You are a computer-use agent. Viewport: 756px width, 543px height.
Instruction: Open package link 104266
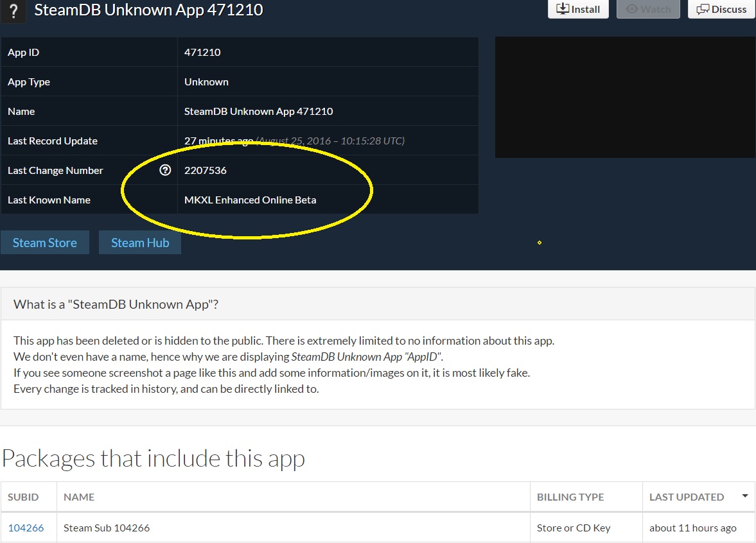tap(26, 528)
